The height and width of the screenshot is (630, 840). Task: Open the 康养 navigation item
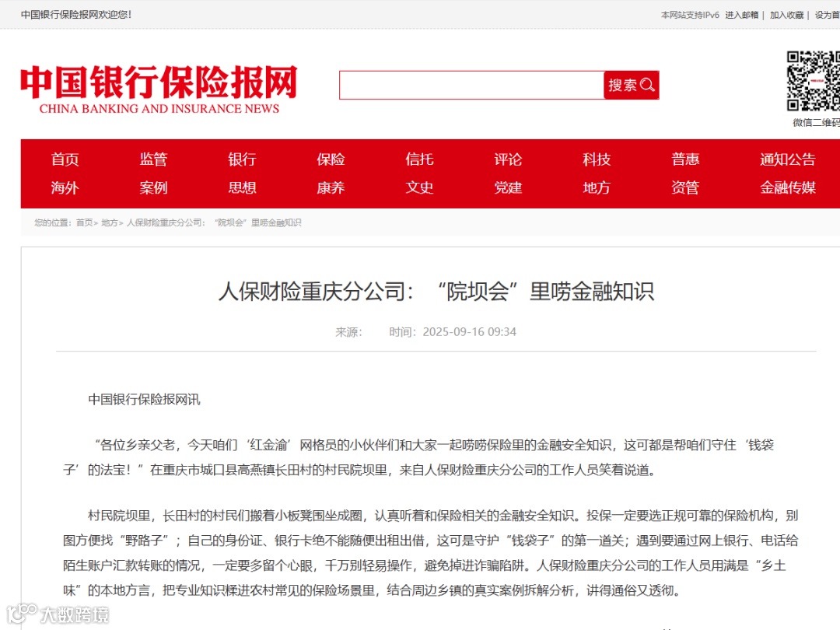[331, 187]
